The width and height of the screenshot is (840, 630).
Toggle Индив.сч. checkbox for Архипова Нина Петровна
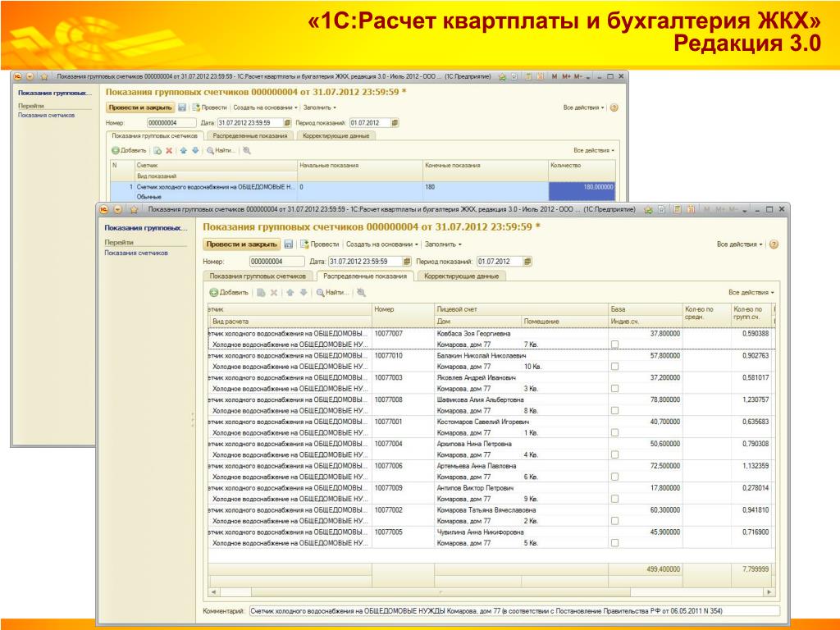(x=615, y=454)
